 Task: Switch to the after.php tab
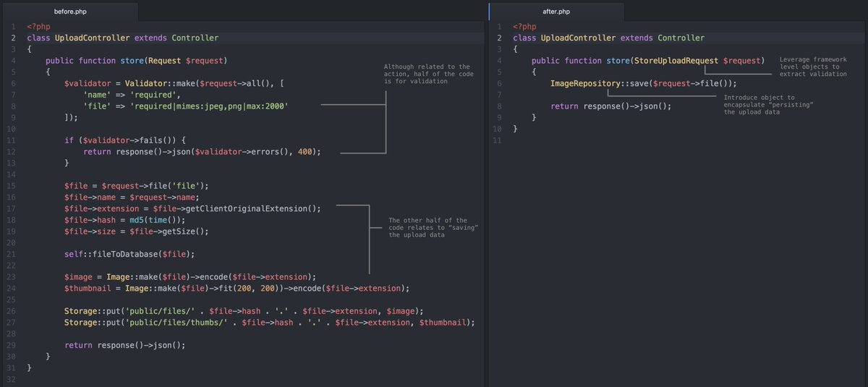555,12
